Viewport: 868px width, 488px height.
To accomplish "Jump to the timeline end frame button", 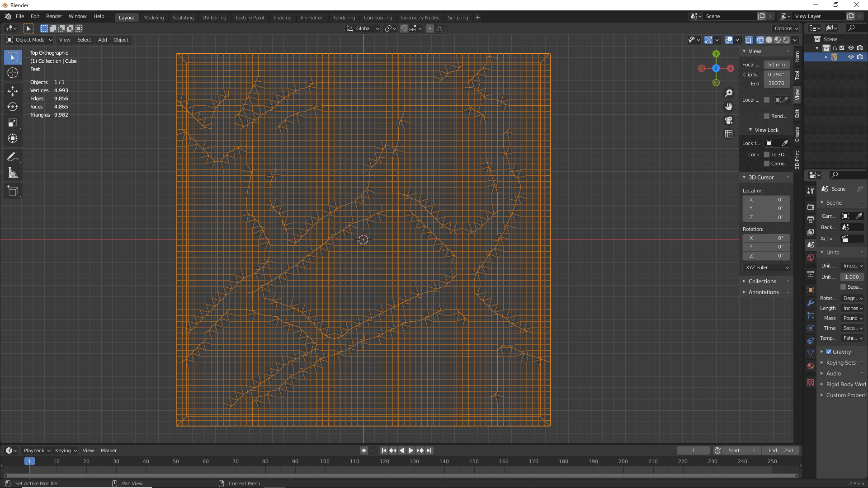I will pyautogui.click(x=429, y=450).
